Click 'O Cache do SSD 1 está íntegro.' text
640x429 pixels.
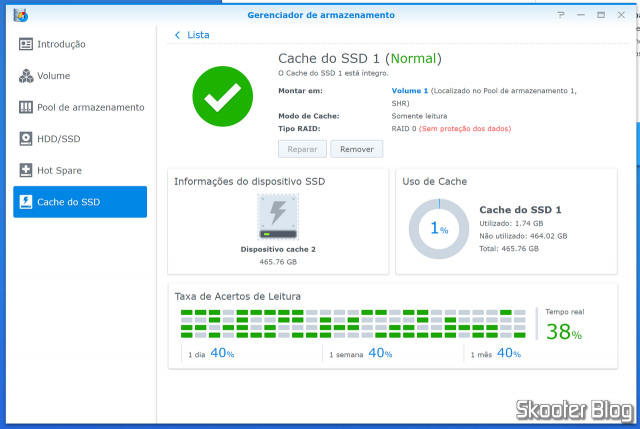(x=333, y=73)
